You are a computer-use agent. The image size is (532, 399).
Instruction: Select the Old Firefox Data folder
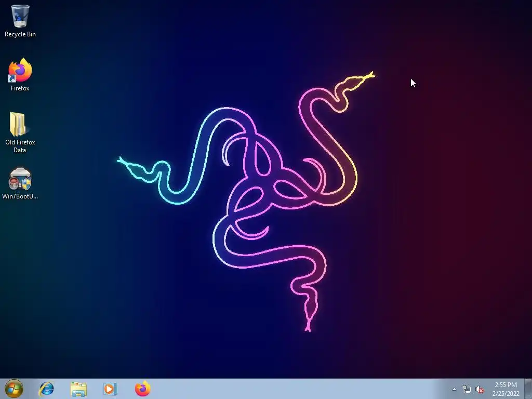(20, 132)
